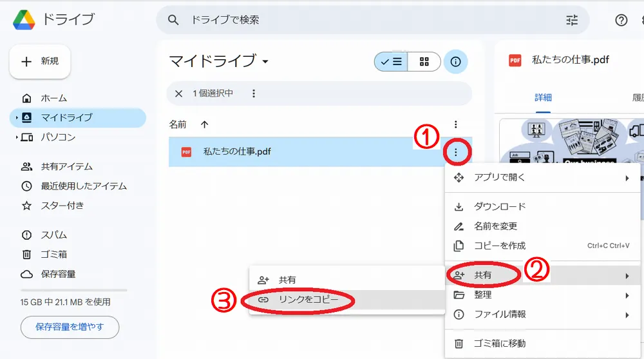
Task: Open three-dot menu for 私たちの仕事.pdf row
Action: pyautogui.click(x=456, y=152)
